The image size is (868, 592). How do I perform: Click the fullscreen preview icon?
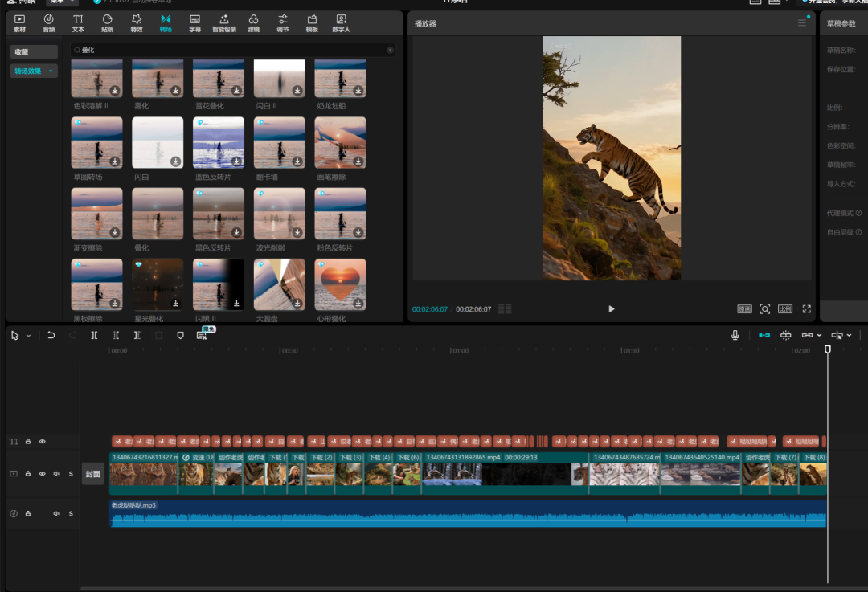click(806, 309)
